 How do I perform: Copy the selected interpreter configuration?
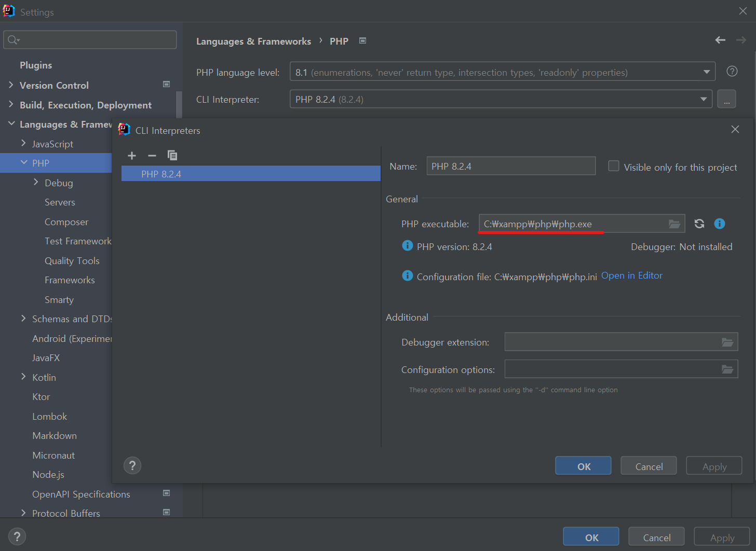[x=172, y=156]
